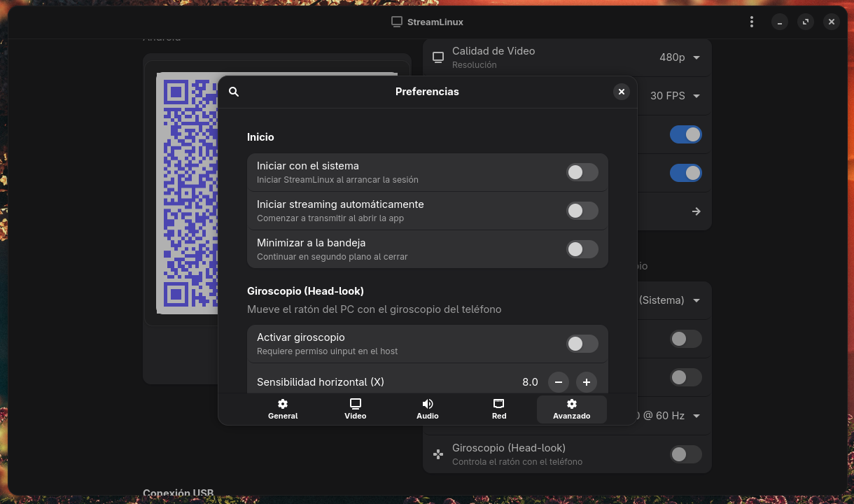
Task: Increase Sensibilidad horizontal with plus button
Action: [x=587, y=382]
